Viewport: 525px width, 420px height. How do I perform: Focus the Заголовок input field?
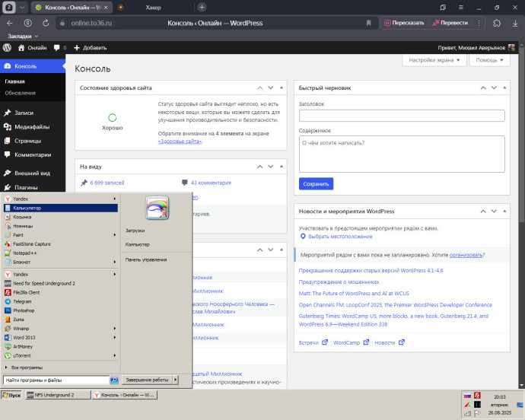coord(402,116)
